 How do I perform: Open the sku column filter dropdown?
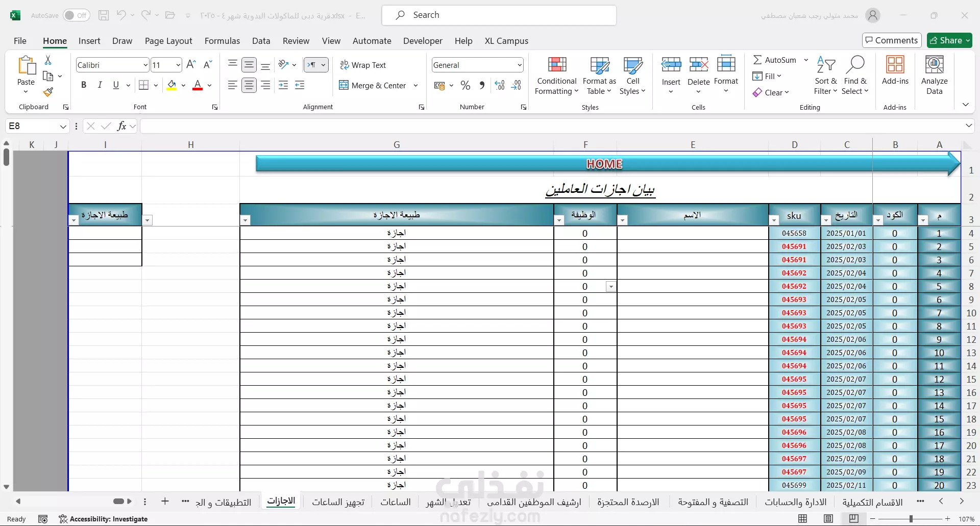774,220
